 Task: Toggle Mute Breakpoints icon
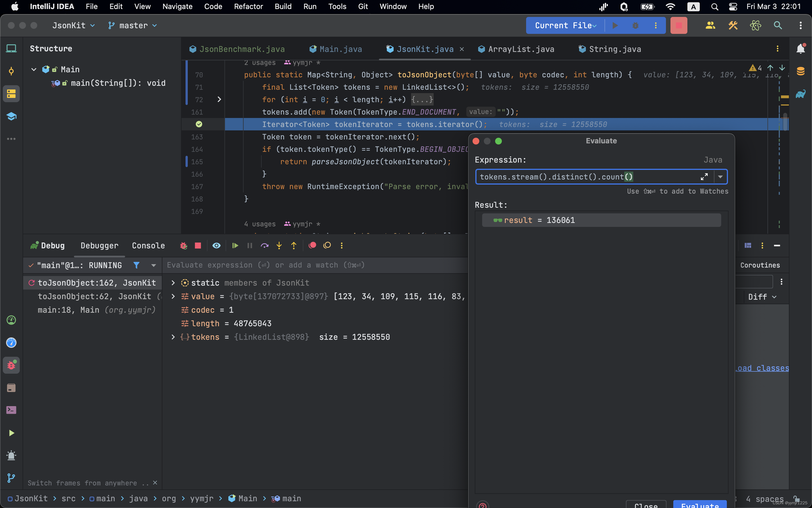327,245
